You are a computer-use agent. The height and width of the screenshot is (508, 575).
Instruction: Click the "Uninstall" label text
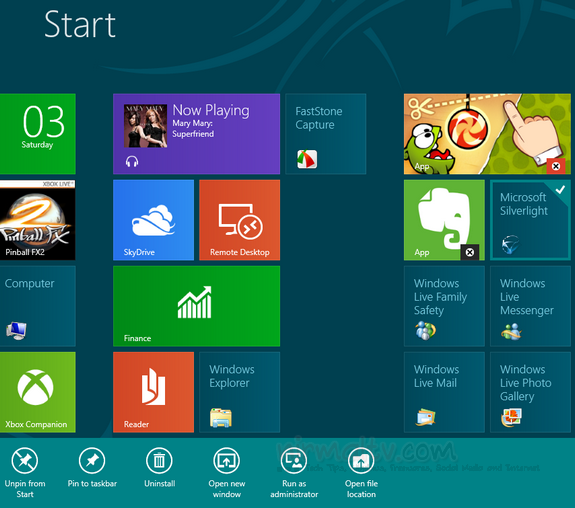[x=160, y=483]
